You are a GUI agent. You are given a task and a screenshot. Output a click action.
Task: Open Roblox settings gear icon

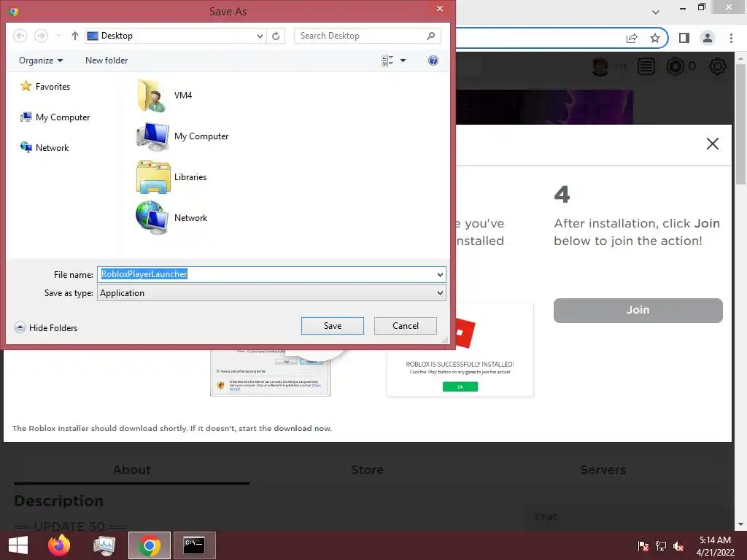coord(718,66)
